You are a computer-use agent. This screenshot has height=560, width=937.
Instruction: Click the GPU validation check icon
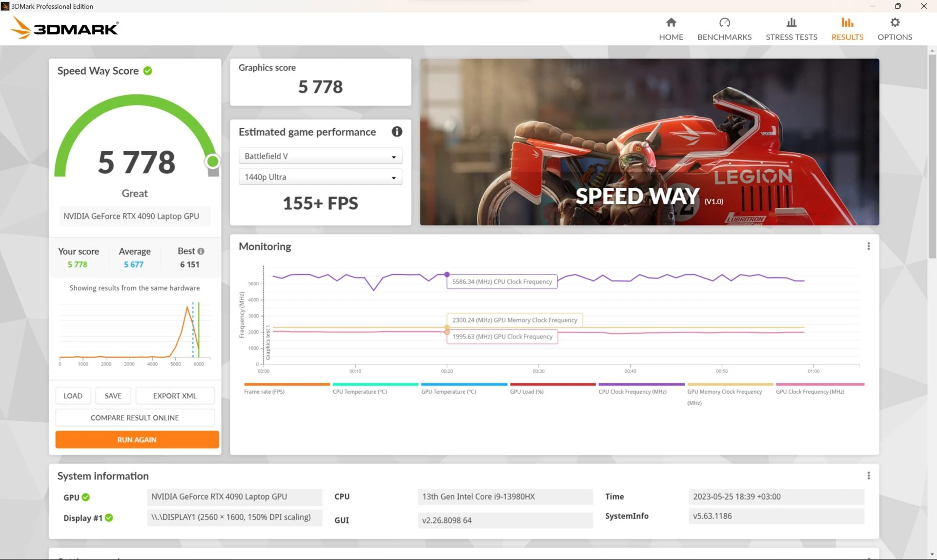click(86, 497)
